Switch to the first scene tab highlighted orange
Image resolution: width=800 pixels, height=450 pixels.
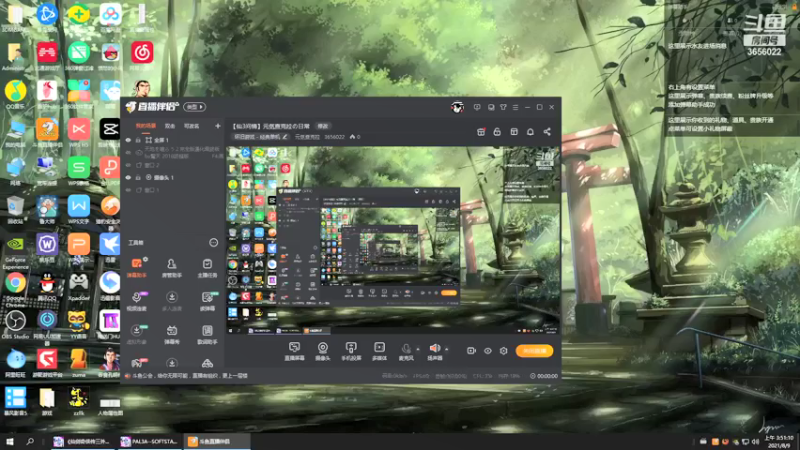tap(146, 126)
